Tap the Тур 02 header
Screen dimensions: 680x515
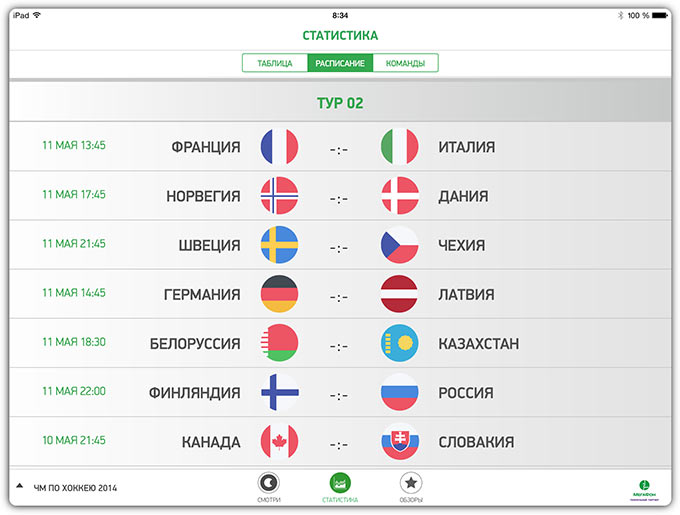[340, 103]
